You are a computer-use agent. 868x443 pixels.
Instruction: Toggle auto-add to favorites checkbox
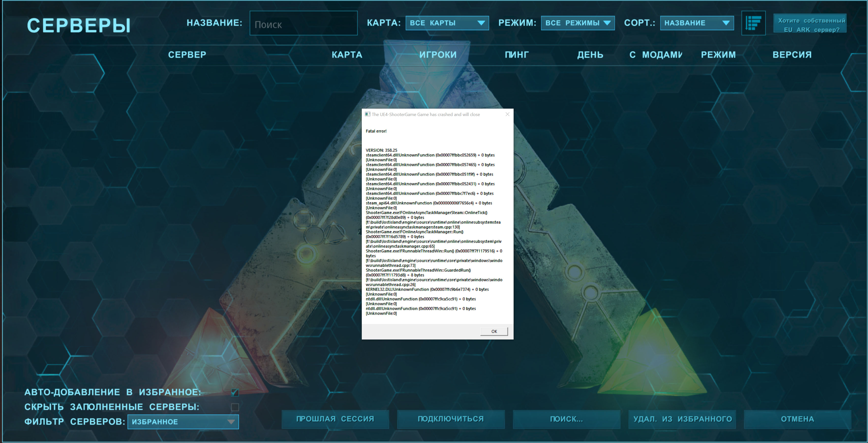(235, 392)
